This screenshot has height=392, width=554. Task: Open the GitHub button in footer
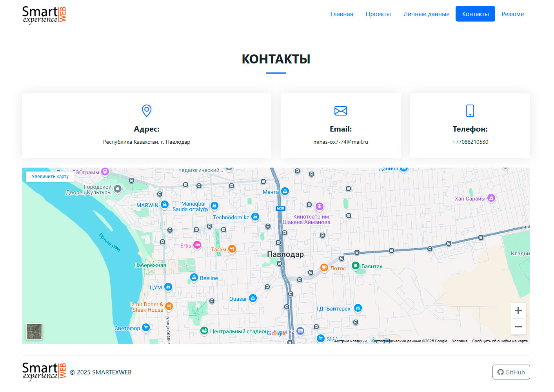click(511, 372)
